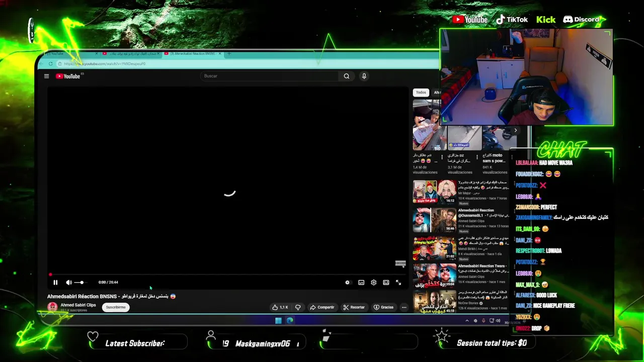Open the 56:46 OussamaBL1 reaction thumbnail
Screen dimensions: 644x362
[x=434, y=220]
